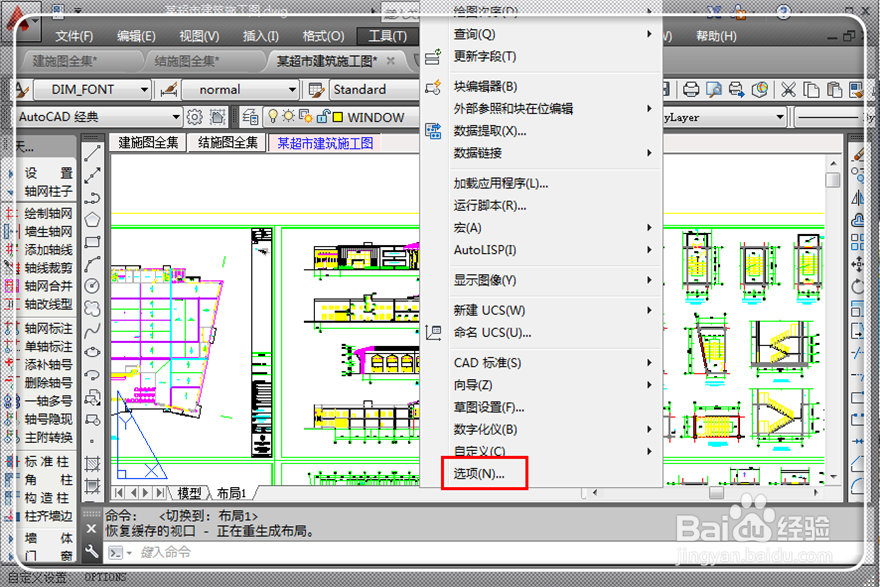Select the Construction Line tool

click(x=93, y=175)
